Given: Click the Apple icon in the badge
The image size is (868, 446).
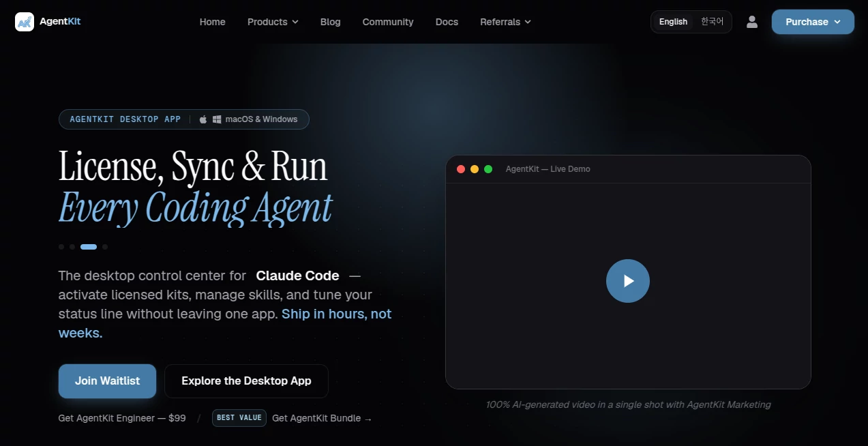Looking at the screenshot, I should pos(203,119).
